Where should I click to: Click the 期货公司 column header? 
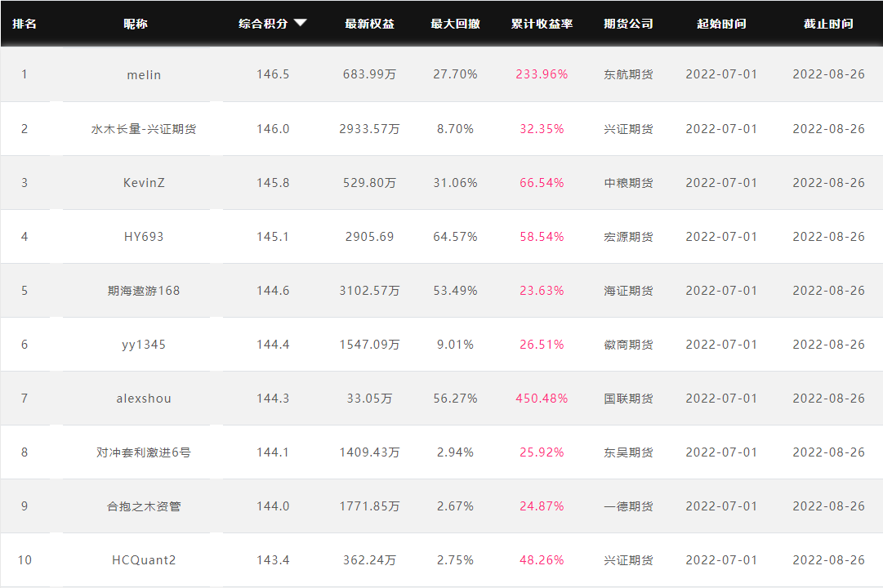tap(628, 24)
